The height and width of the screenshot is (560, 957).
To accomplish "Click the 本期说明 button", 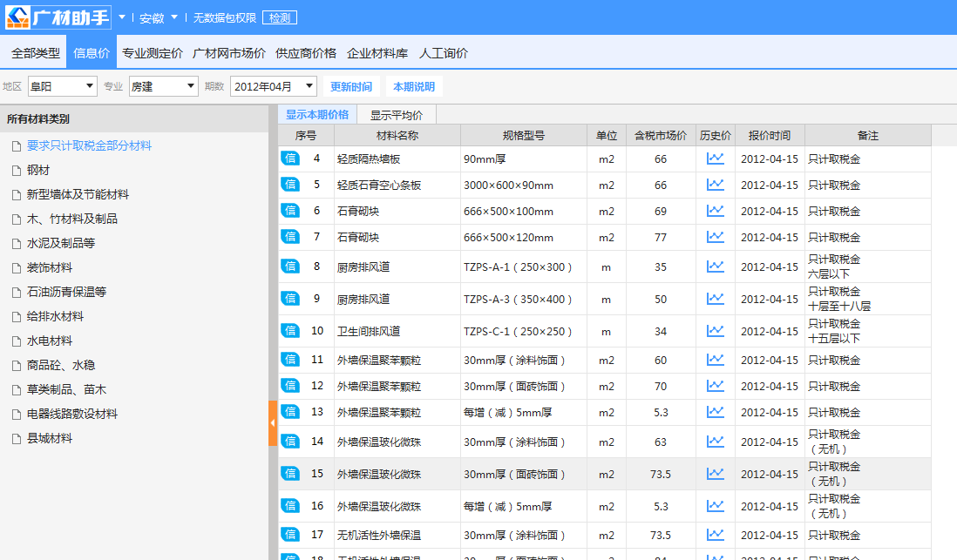I will 414,86.
